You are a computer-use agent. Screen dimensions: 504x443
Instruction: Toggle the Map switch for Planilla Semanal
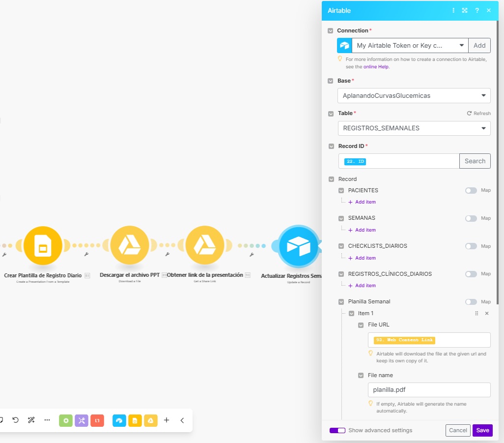click(471, 302)
